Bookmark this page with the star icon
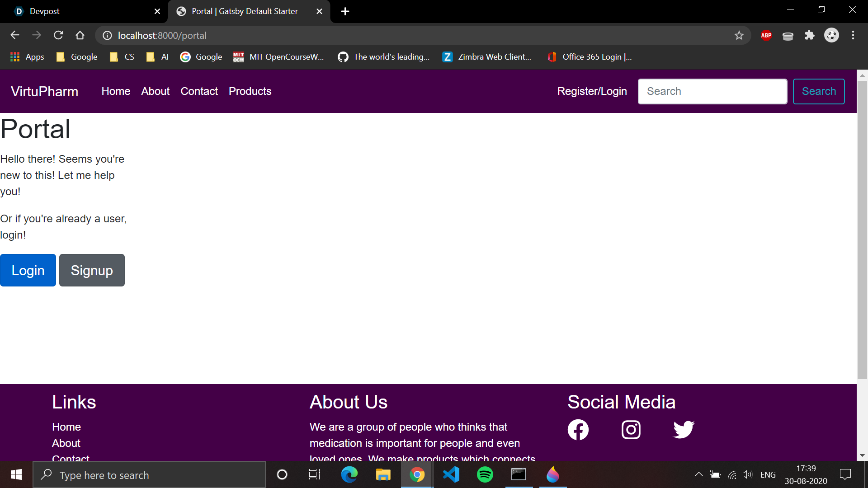868x488 pixels. [x=739, y=35]
